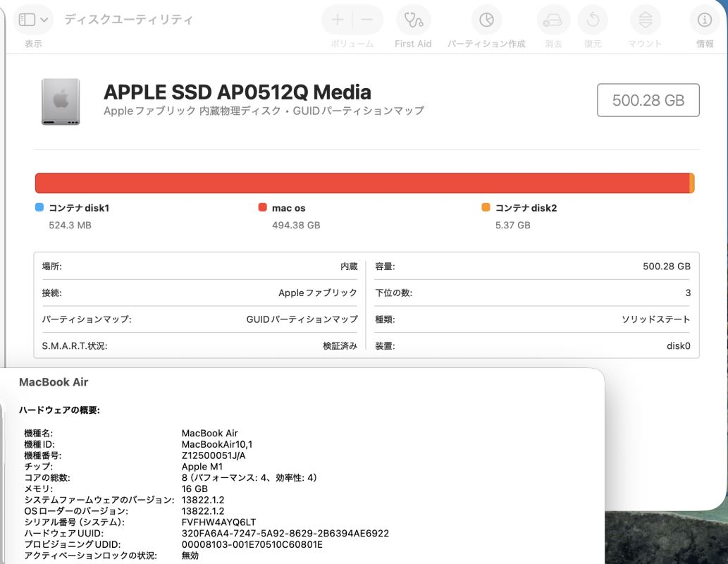Click the ディスクユーティリティ window title
Viewport: 728px width, 564px height.
click(x=128, y=20)
